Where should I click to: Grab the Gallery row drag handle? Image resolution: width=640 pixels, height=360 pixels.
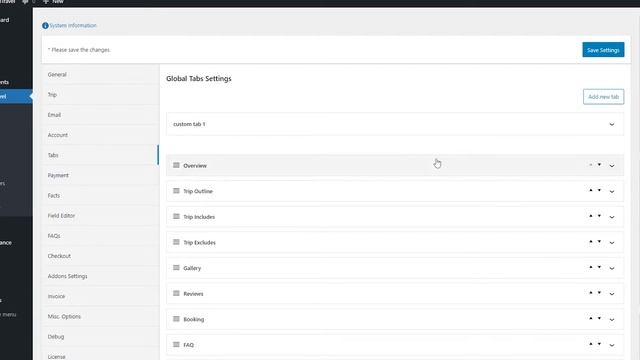coord(176,268)
